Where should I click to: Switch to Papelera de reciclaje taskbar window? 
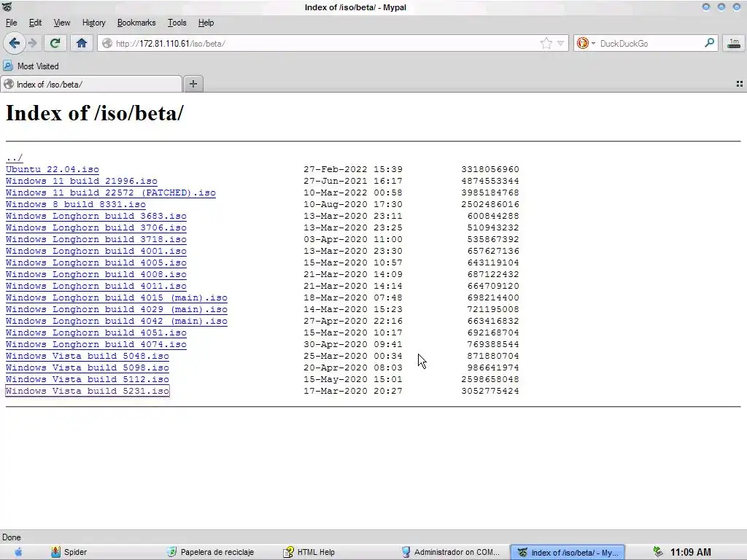coord(210,552)
